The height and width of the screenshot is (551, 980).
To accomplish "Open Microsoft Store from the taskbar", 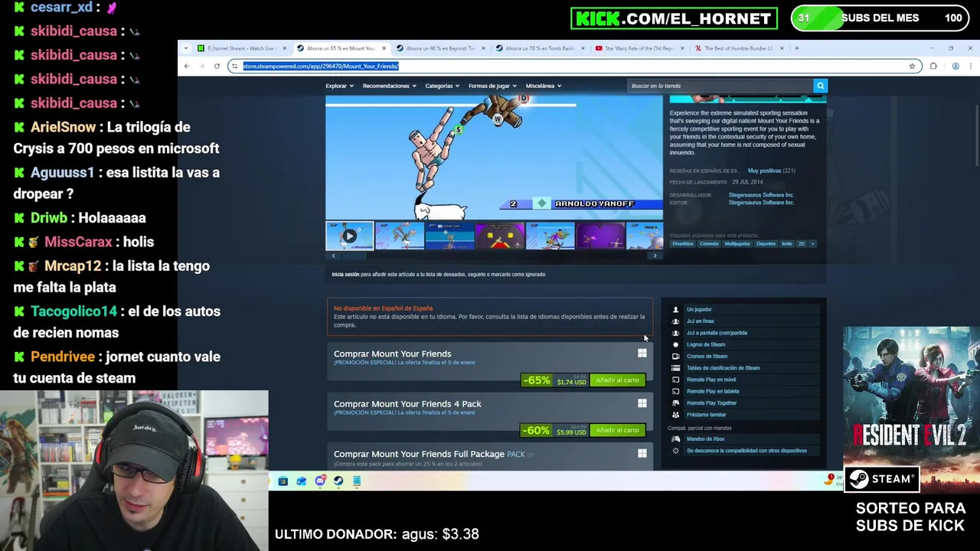I will pyautogui.click(x=283, y=481).
